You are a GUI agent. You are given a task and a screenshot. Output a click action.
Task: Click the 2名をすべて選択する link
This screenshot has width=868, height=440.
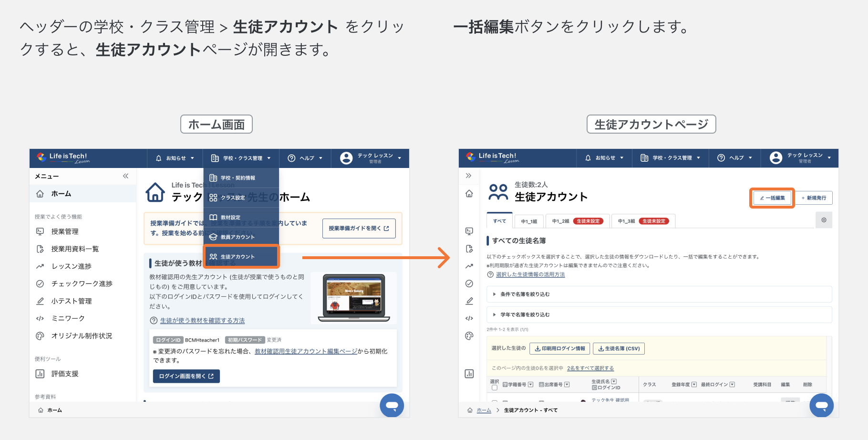590,368
